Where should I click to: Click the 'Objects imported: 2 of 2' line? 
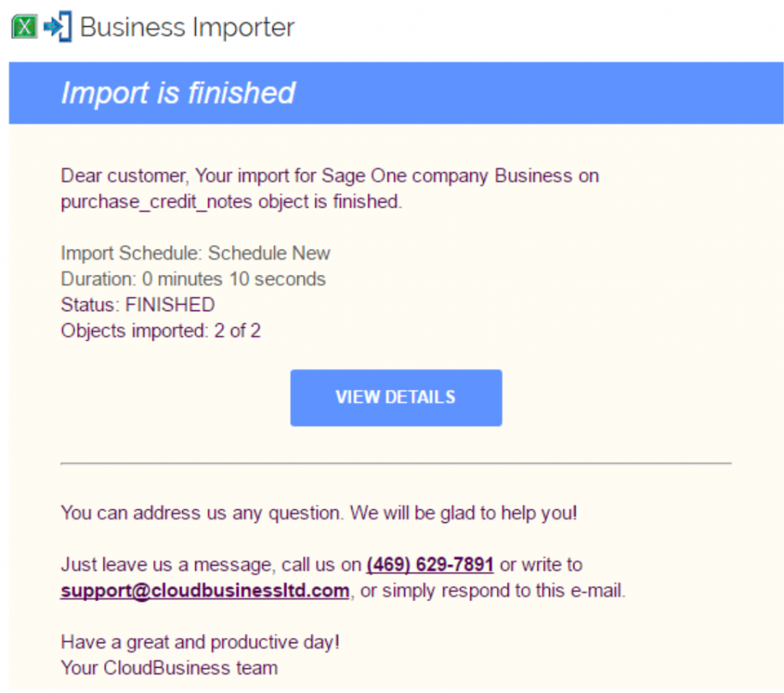[161, 331]
